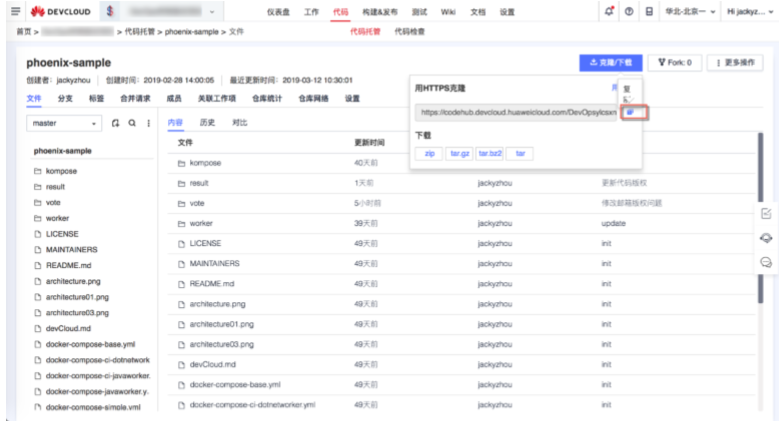Image resolution: width=779 pixels, height=421 pixels.
Task: Open the three-dot menu beside search icon
Action: (x=149, y=123)
